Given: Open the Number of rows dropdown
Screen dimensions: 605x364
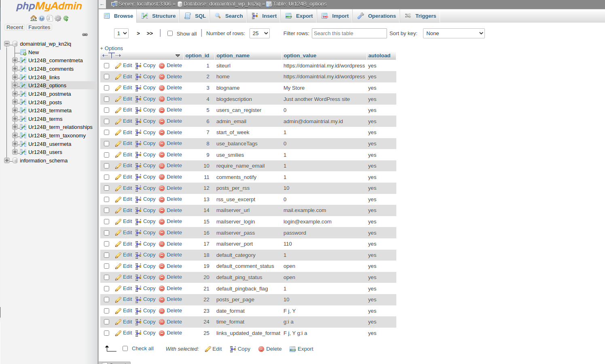Looking at the screenshot, I should pos(259,33).
